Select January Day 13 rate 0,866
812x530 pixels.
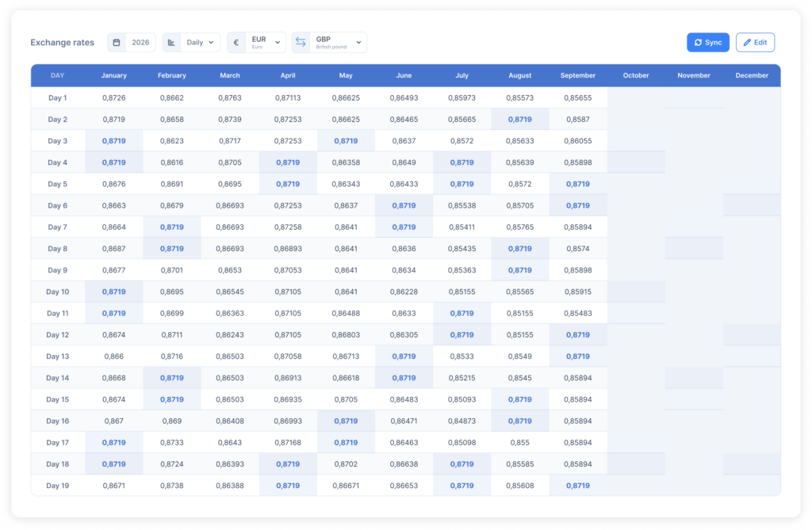click(114, 357)
